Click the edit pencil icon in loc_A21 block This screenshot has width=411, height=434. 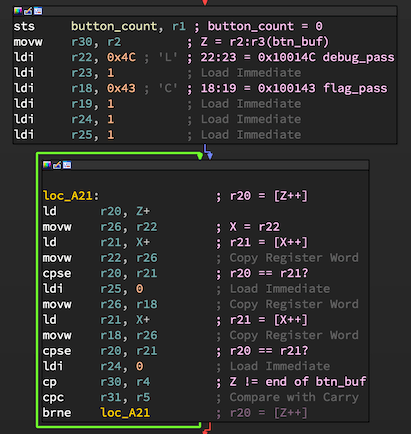57,165
